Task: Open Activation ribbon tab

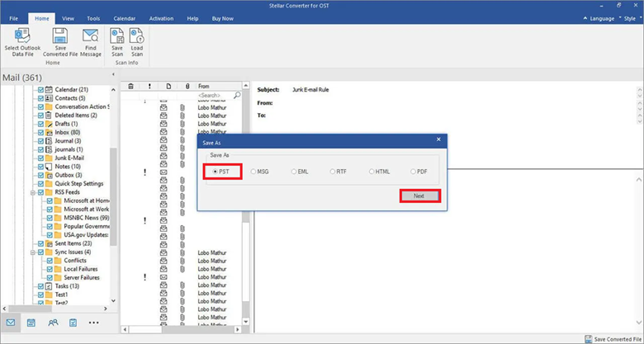Action: [x=161, y=18]
